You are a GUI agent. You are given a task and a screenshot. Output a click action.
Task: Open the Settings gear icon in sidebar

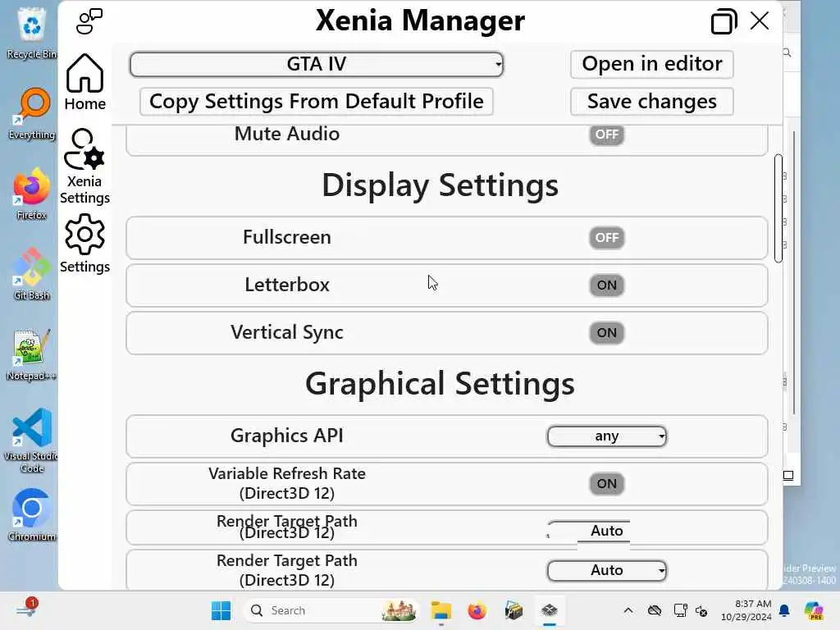pos(84,244)
